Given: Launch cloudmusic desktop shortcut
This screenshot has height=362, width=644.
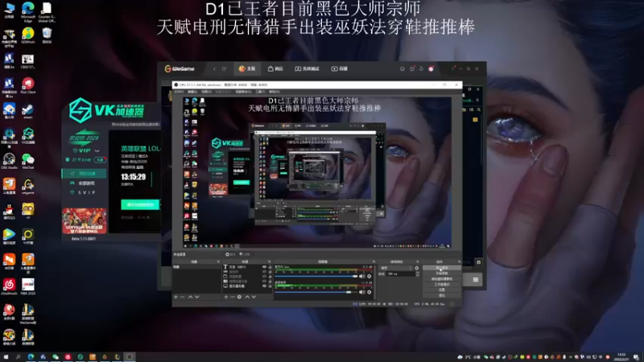Looking at the screenshot, I should tap(9, 286).
